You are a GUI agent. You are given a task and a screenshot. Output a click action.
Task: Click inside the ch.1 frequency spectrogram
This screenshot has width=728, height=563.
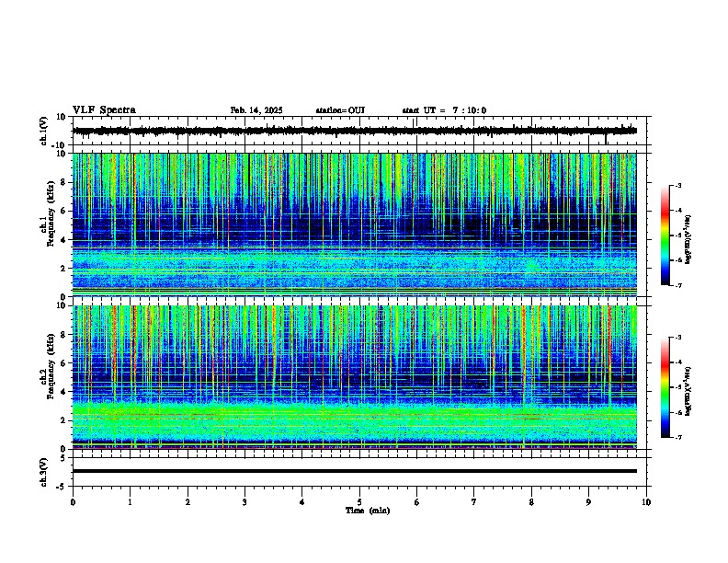click(355, 224)
